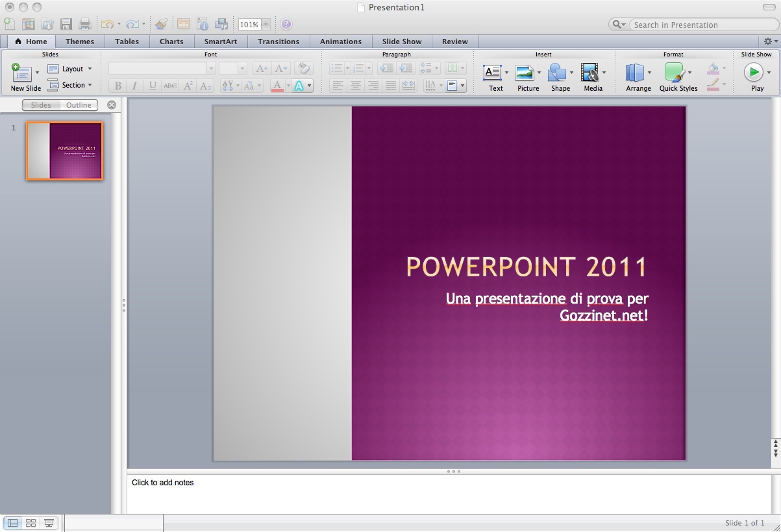
Task: Open the zoom percentage dropdown
Action: [266, 25]
